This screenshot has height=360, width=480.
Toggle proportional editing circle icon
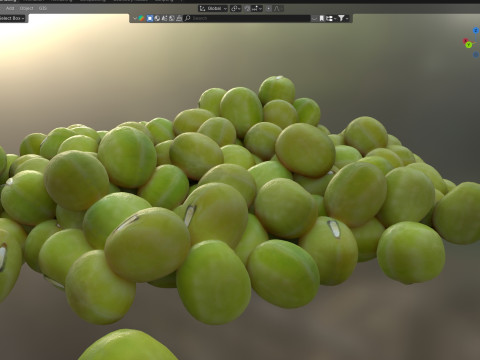point(269,8)
